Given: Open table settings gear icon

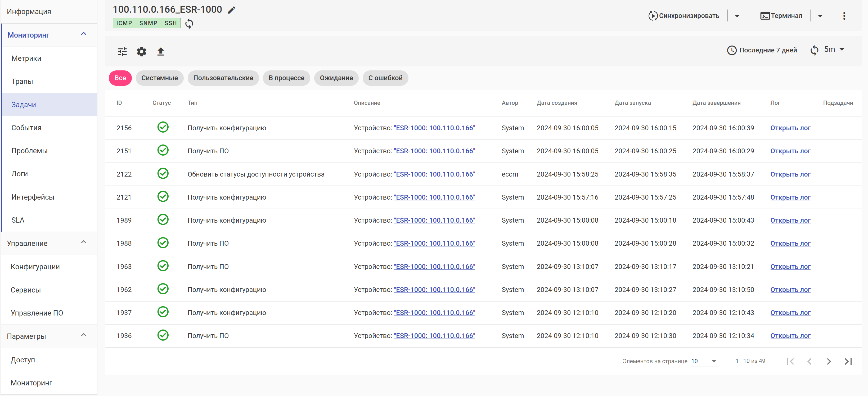Looking at the screenshot, I should click(142, 52).
